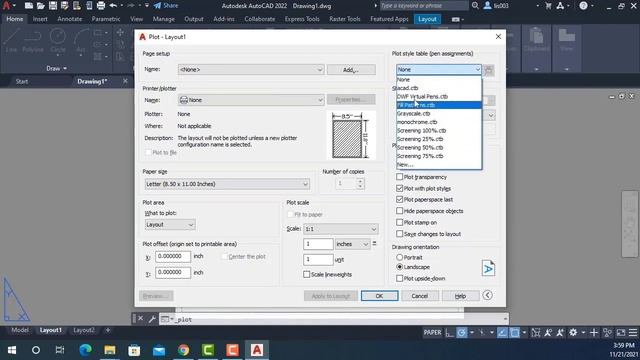Viewport: 640px width, 360px height.
Task: Choose New... in plot style list
Action: pyautogui.click(x=439, y=164)
